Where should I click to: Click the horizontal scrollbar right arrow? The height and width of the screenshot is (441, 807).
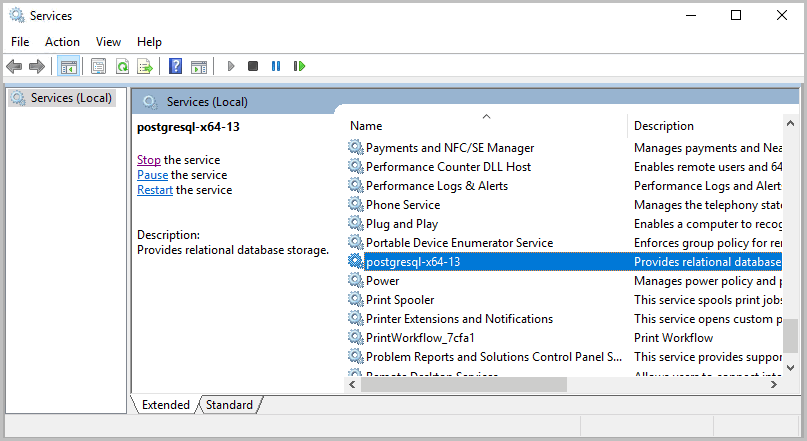point(774,384)
